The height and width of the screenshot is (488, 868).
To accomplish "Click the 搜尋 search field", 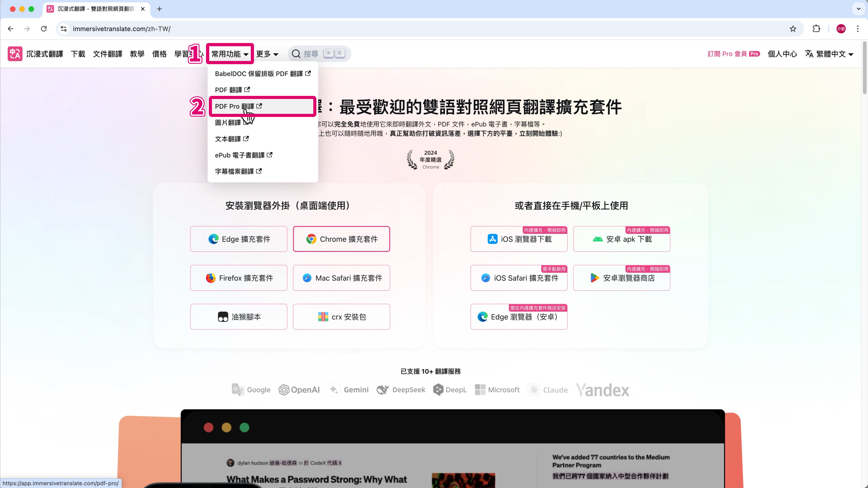I will pyautogui.click(x=319, y=54).
